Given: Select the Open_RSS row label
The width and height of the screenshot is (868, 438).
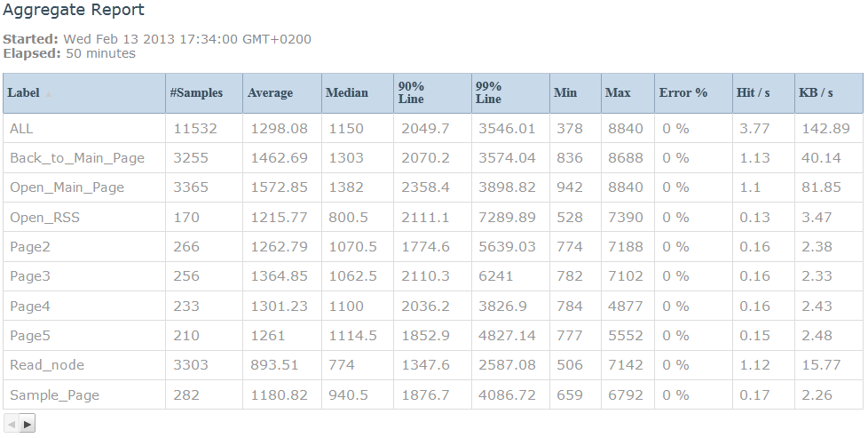Looking at the screenshot, I should [45, 218].
